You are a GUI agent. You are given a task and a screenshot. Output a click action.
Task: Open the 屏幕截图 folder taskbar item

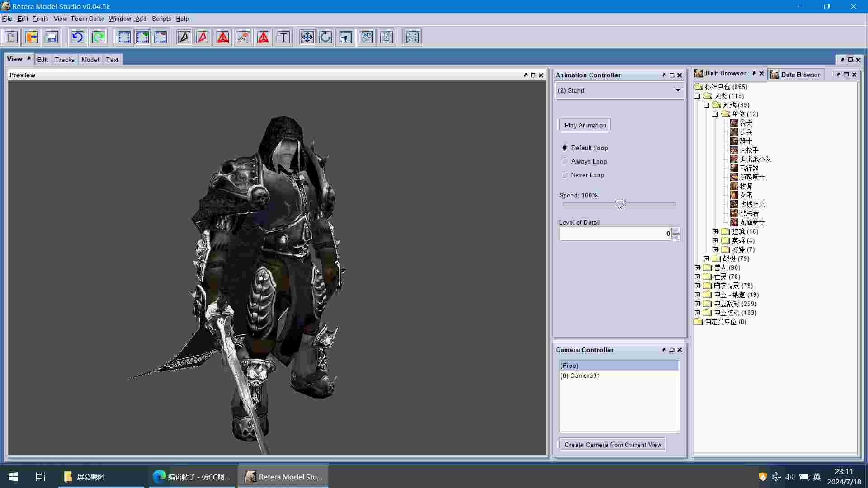[101, 477]
